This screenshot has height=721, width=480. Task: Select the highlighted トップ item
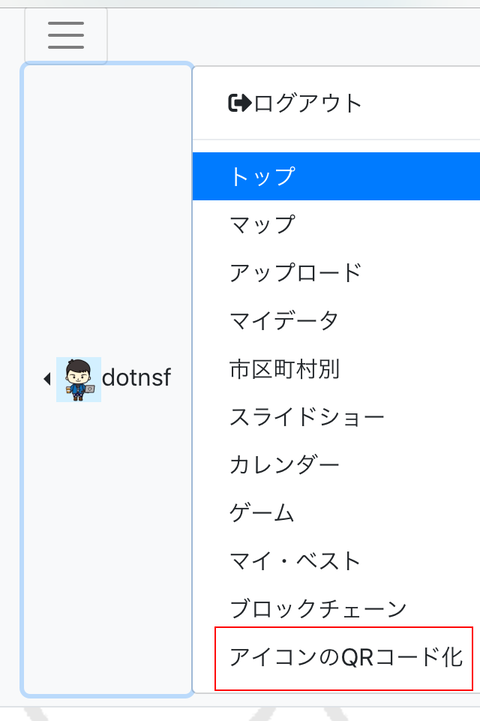[336, 176]
